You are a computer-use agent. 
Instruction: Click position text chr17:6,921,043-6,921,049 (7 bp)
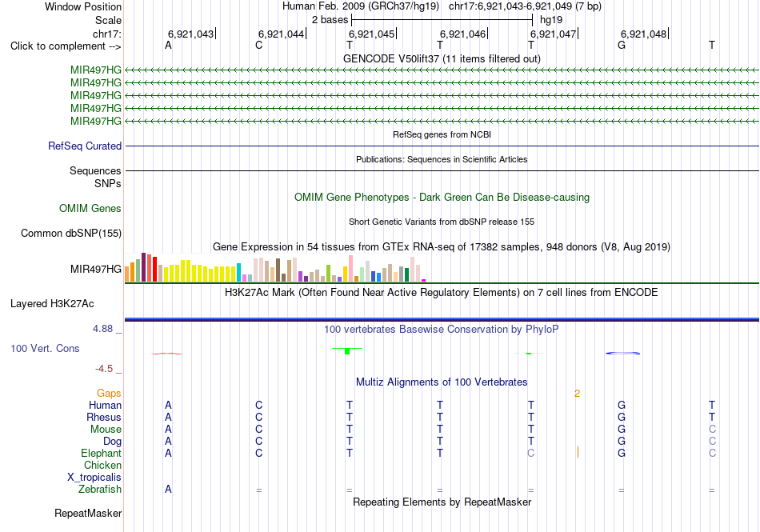(525, 6)
